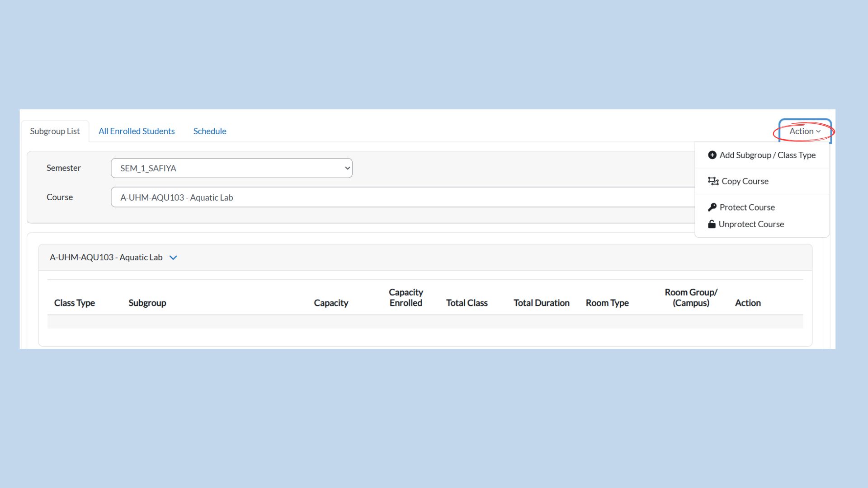The image size is (868, 488).
Task: Click the plus icon beside Add Subgroup
Action: pos(712,155)
